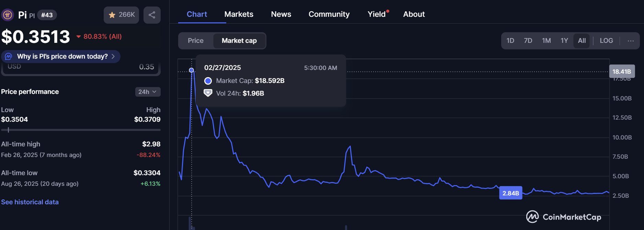This screenshot has width=644, height=230.
Task: Click the 7.50B axis label
Action: [620, 157]
